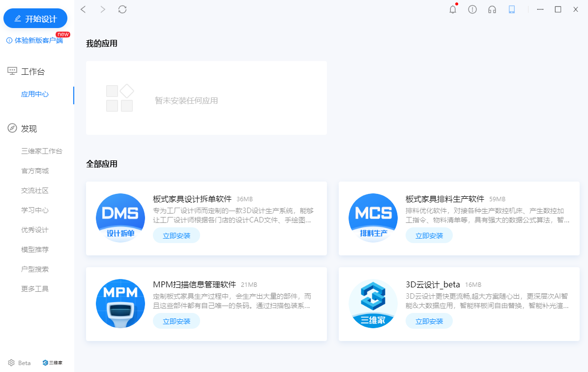
Task: Click the 3D云设计_beta title
Action: point(433,284)
